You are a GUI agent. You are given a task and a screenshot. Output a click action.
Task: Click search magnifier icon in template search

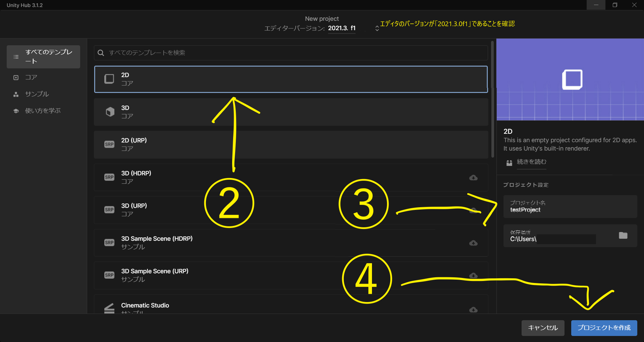point(101,53)
